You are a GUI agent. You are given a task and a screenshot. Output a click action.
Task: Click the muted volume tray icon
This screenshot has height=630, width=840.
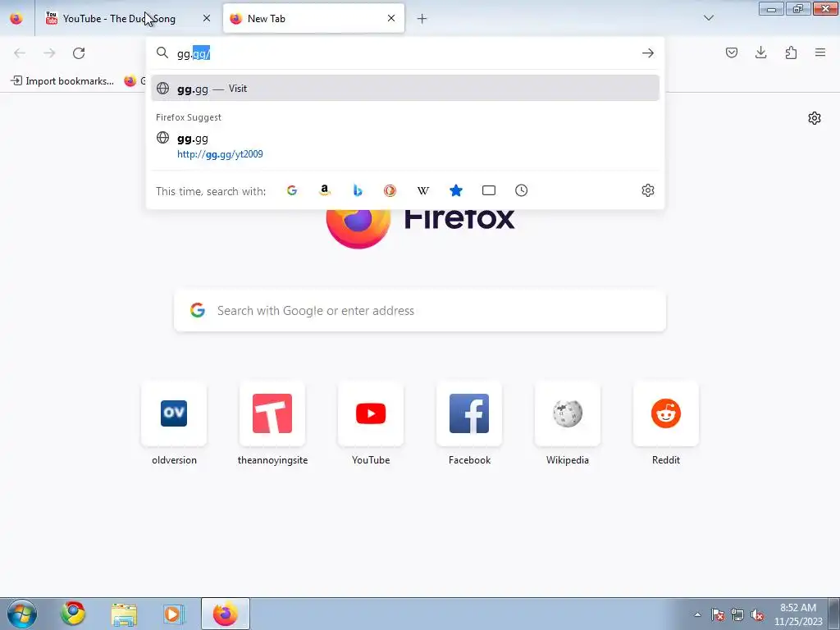pos(757,614)
